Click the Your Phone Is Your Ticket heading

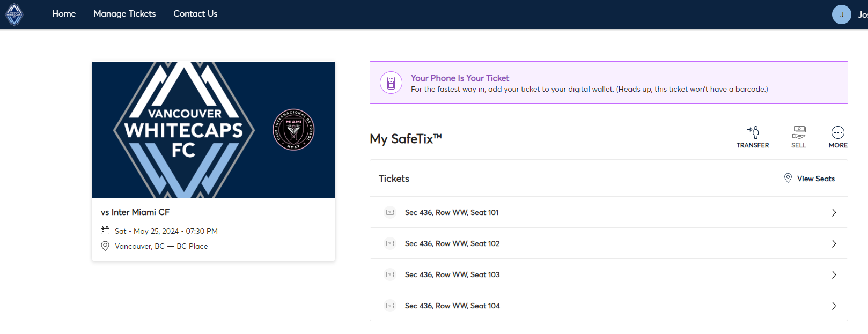460,78
